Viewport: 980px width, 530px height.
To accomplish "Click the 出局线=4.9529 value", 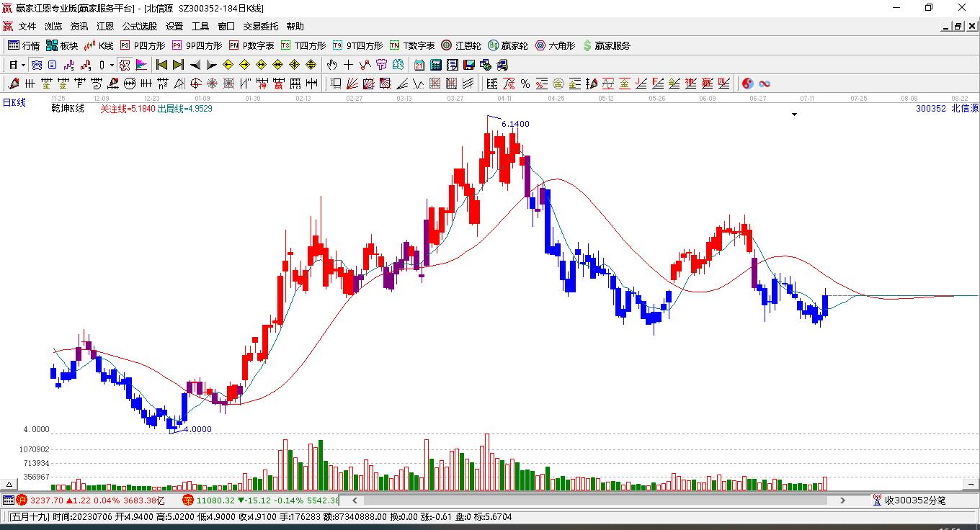I will pyautogui.click(x=184, y=109).
